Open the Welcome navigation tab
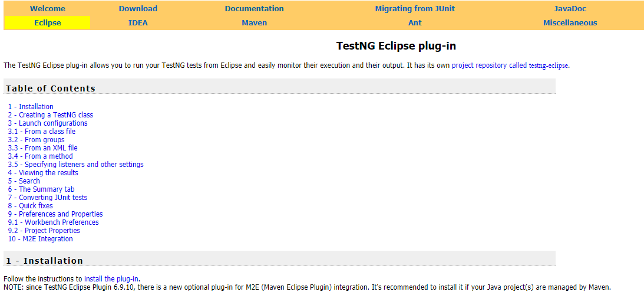This screenshot has width=644, height=295. coord(47,9)
